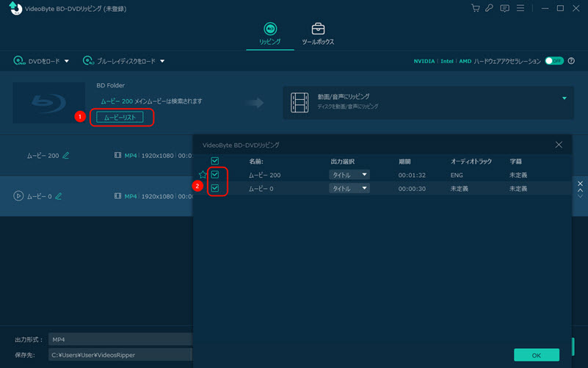Select ムービー 0 name in dialog list
This screenshot has height=368, width=588.
pos(261,189)
